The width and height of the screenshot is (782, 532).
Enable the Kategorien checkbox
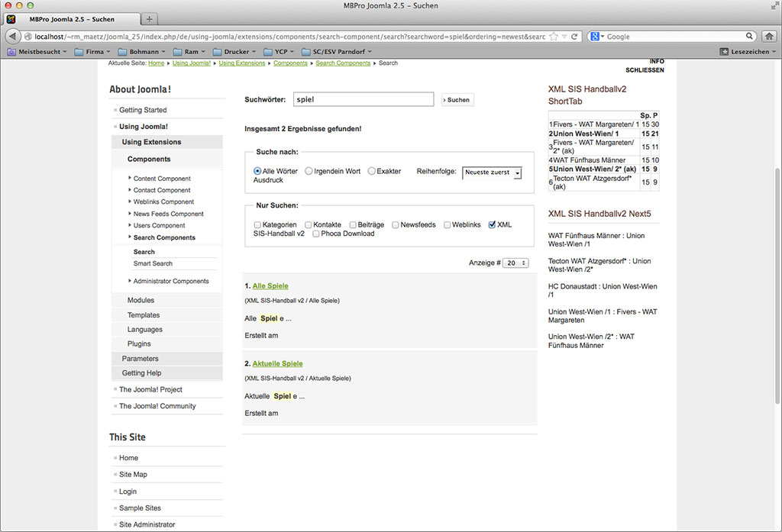[257, 225]
